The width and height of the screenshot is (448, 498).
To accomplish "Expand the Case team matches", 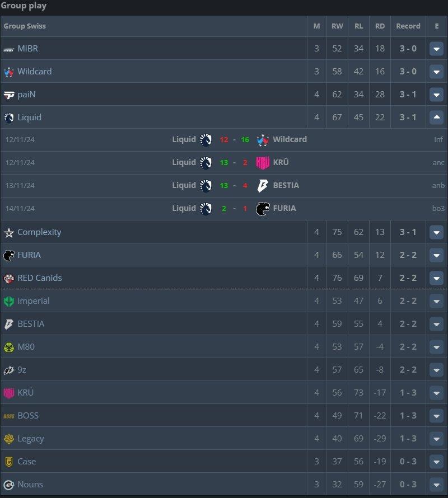I will pos(436,462).
